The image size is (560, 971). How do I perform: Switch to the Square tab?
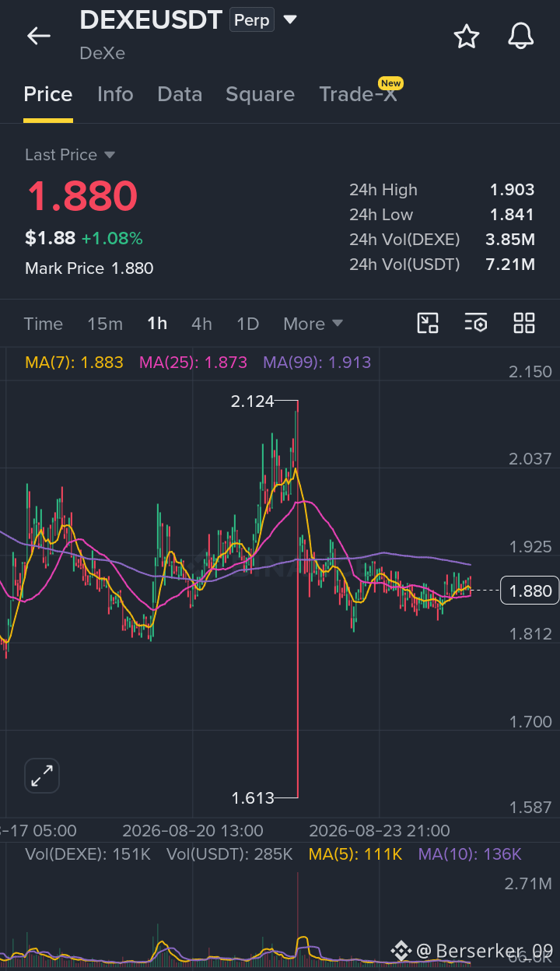coord(260,95)
